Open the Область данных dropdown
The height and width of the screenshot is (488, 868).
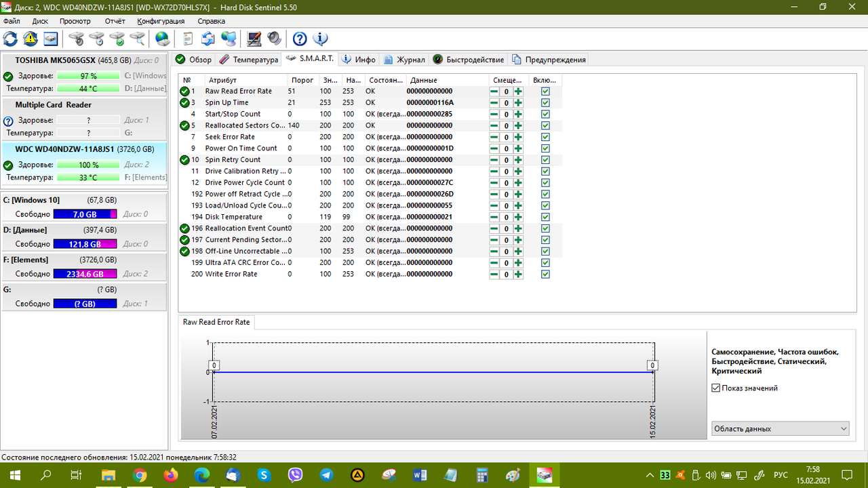pos(781,428)
